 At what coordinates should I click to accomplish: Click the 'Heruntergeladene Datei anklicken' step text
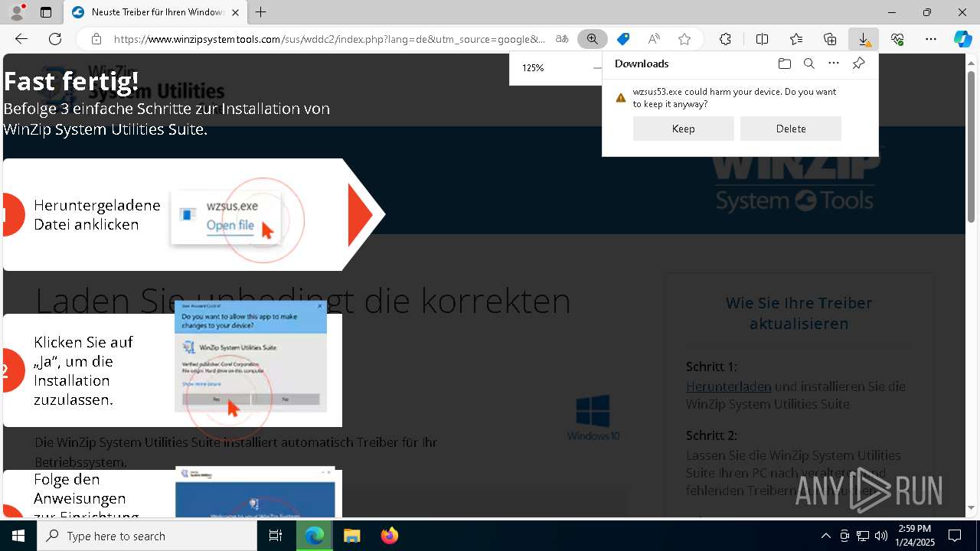pyautogui.click(x=97, y=215)
